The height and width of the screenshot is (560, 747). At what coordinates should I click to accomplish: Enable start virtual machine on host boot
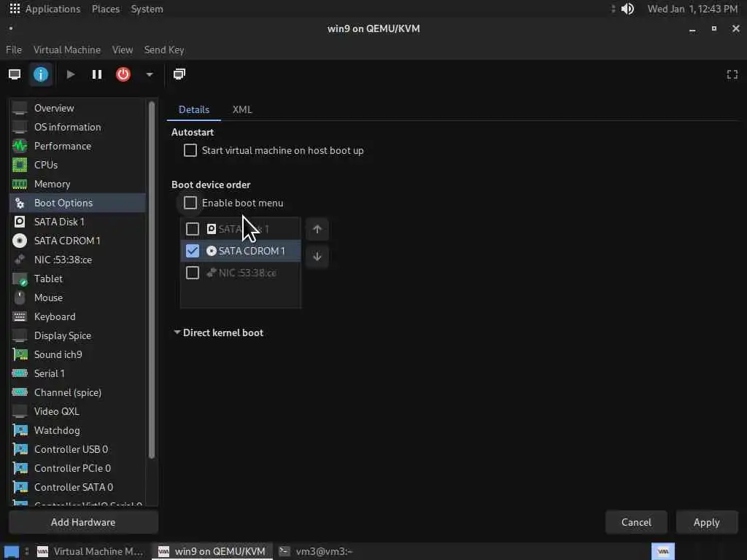click(x=190, y=150)
